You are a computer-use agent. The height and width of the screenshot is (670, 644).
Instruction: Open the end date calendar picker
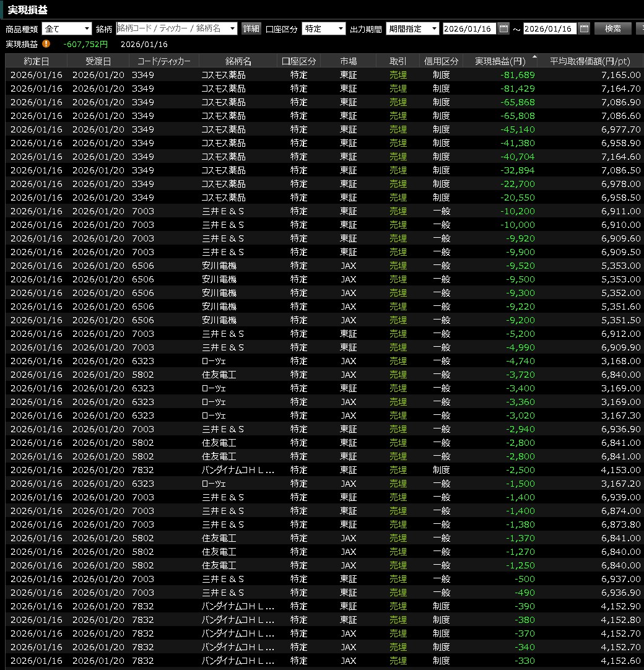point(584,28)
